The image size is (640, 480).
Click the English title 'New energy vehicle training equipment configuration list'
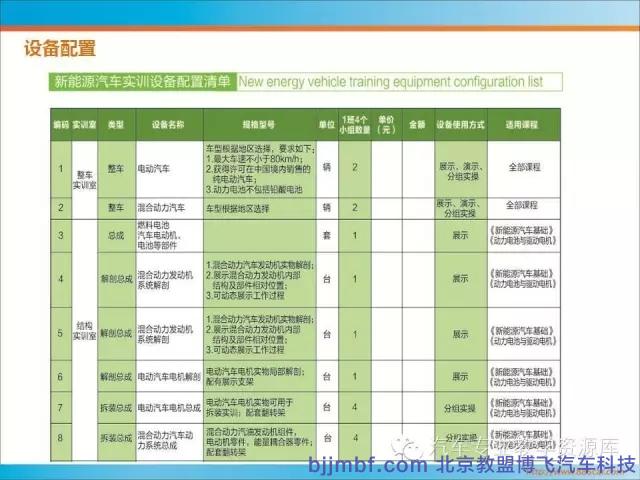(399, 82)
